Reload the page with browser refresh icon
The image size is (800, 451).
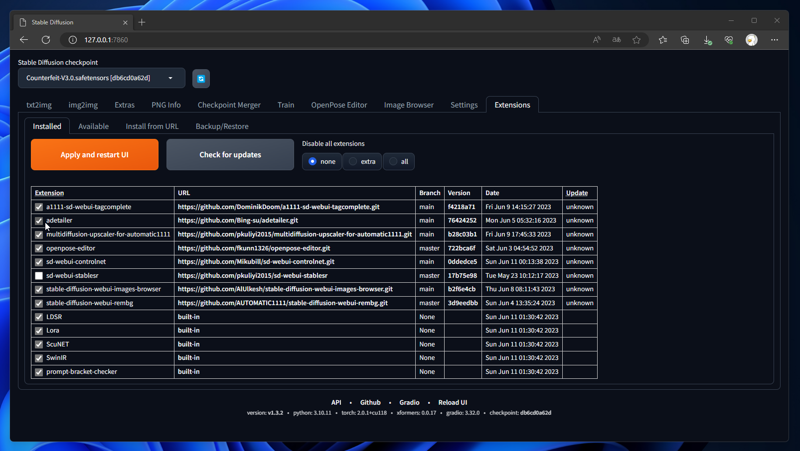[x=46, y=40]
